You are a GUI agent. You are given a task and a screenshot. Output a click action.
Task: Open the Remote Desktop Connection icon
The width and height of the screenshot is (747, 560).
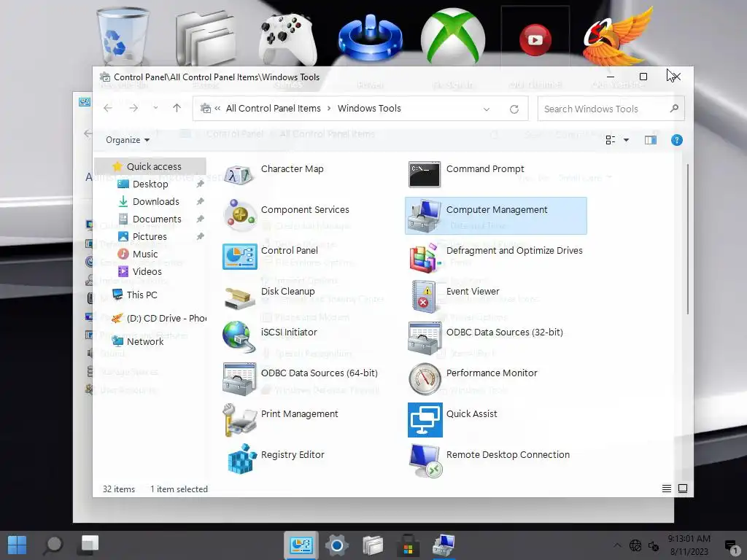point(425,461)
